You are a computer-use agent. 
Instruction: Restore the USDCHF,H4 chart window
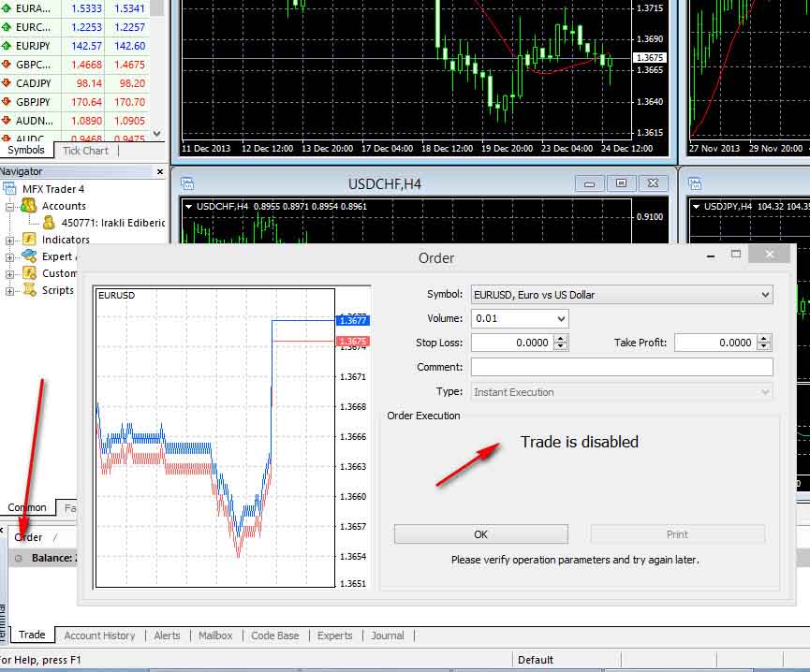coord(621,183)
